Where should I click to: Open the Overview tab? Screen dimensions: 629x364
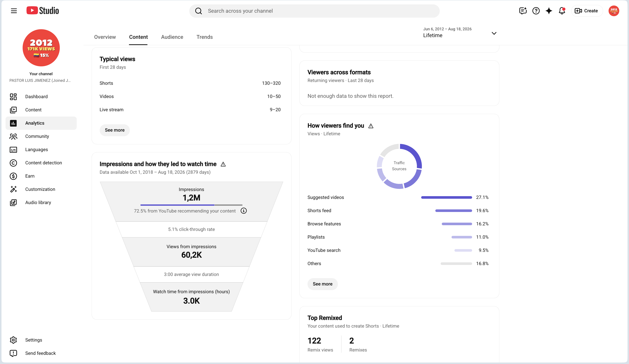tap(105, 37)
